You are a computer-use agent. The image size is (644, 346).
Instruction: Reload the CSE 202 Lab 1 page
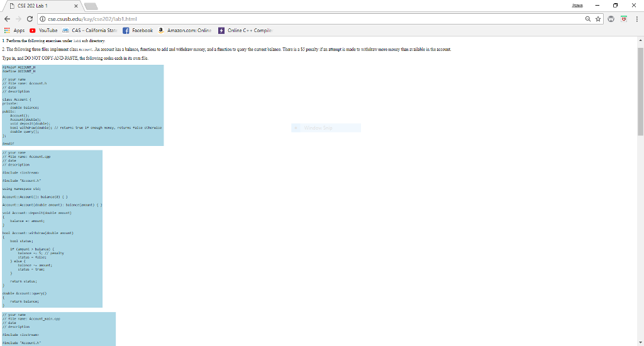click(30, 19)
